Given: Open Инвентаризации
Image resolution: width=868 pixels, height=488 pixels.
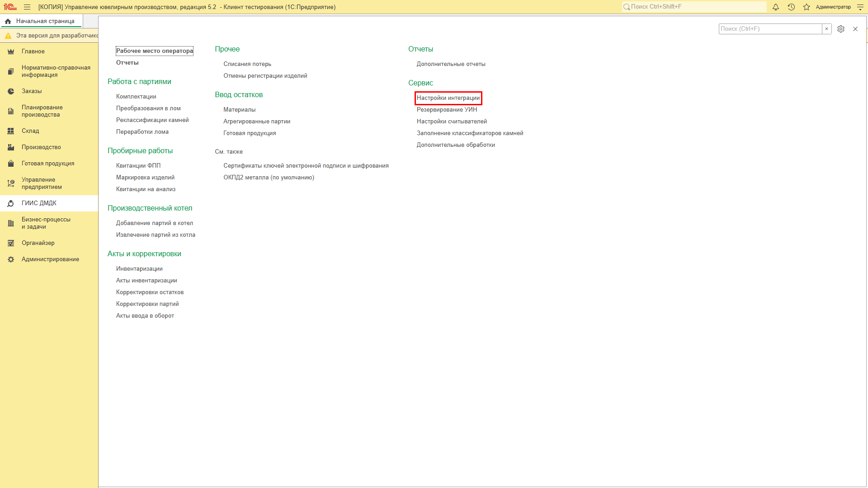Looking at the screenshot, I should click(x=139, y=269).
